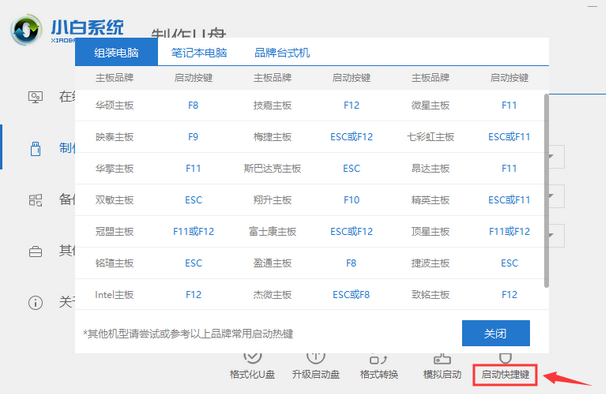Expand the second dropdown arrow behind dialog
606x394 pixels.
tap(552, 196)
